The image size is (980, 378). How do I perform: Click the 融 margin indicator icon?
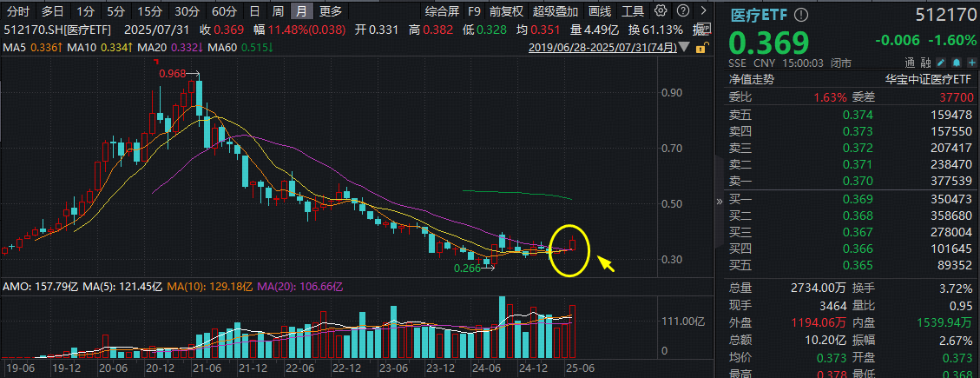point(925,63)
